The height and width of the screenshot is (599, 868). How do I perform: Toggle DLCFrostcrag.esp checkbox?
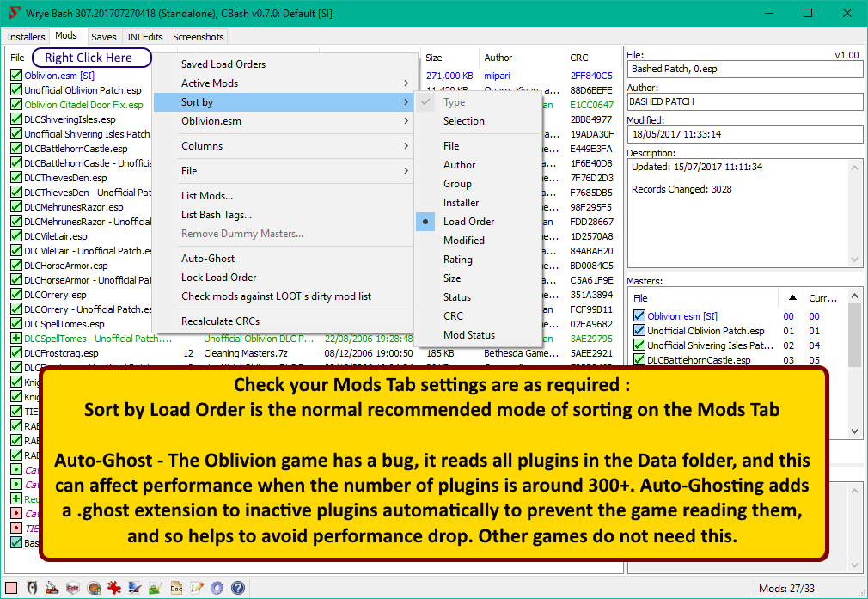[x=16, y=353]
